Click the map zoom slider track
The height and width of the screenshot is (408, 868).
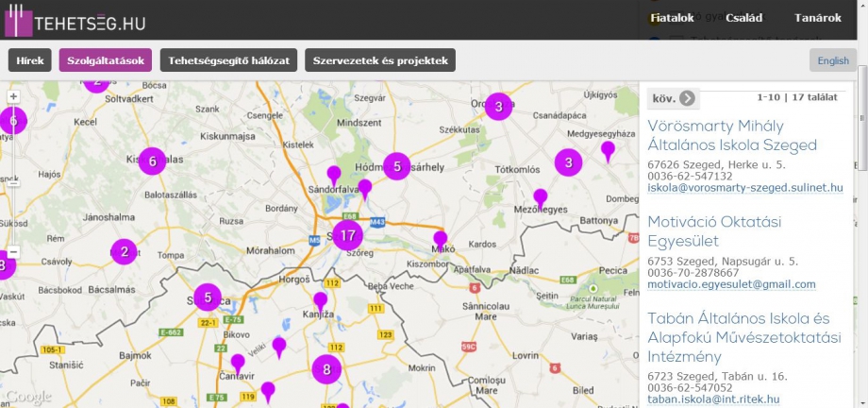pos(14,175)
